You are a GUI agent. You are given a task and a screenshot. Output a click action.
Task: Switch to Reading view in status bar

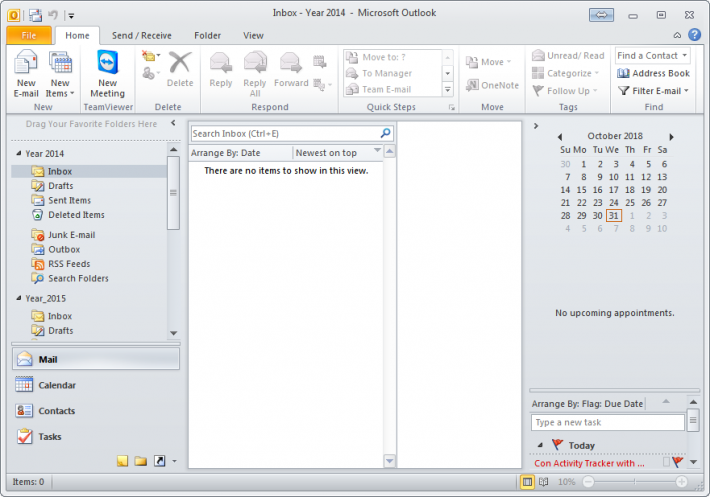pyautogui.click(x=543, y=482)
